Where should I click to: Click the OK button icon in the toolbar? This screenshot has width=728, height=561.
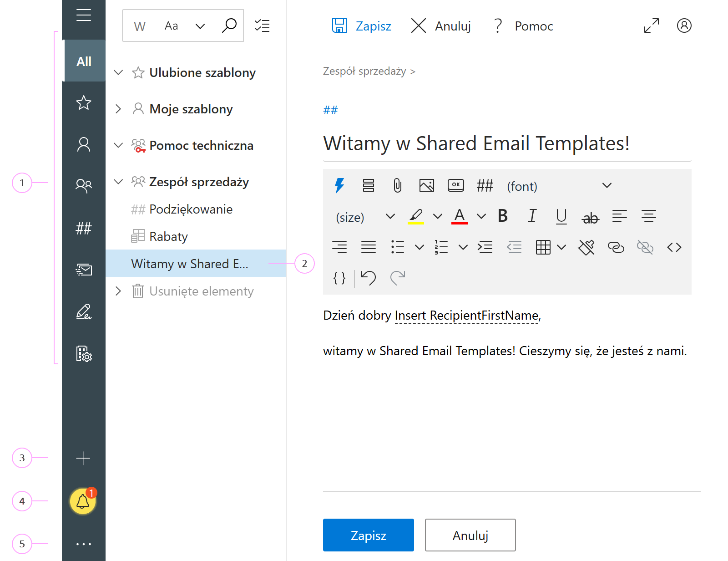pos(456,185)
